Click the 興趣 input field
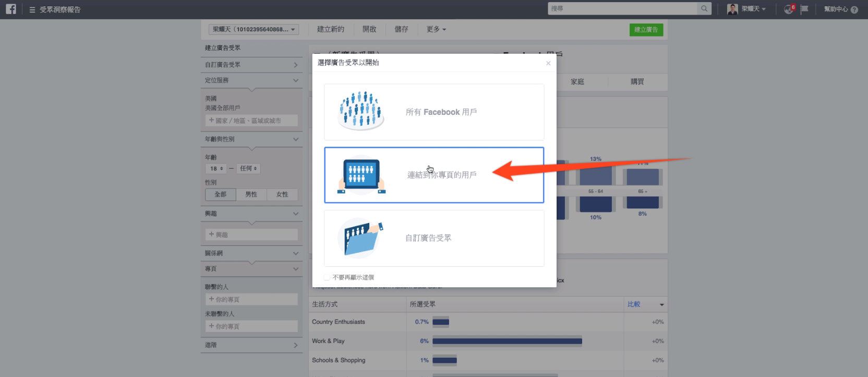Viewport: 868px width, 377px height. click(251, 235)
